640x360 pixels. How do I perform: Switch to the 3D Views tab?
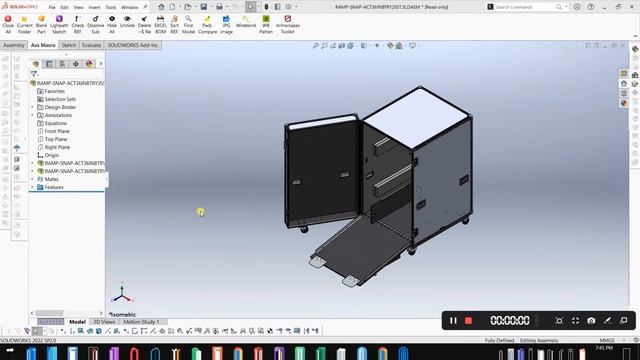click(104, 322)
